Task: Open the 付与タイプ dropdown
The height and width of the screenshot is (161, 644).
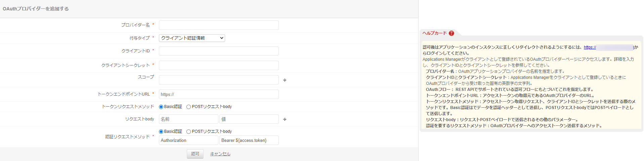Action: coord(192,38)
